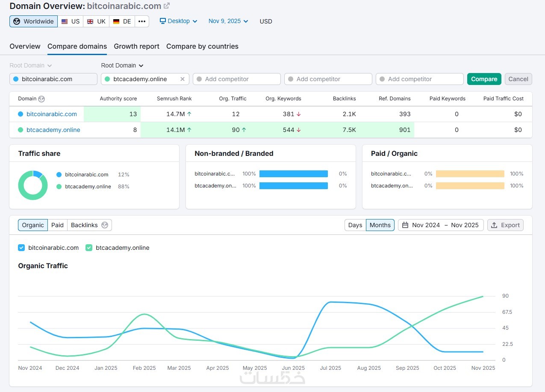Select the Paid chart tab

pyautogui.click(x=57, y=225)
